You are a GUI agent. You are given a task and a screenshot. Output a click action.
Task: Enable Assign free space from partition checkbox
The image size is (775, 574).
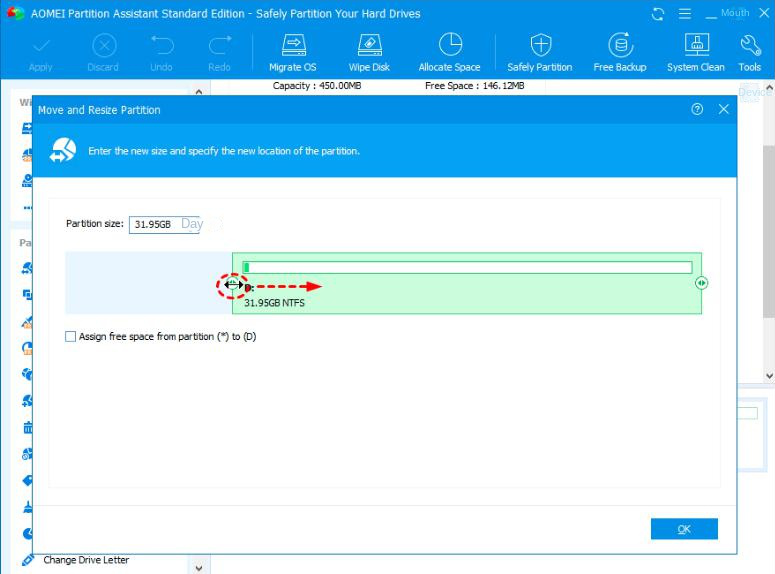point(71,337)
